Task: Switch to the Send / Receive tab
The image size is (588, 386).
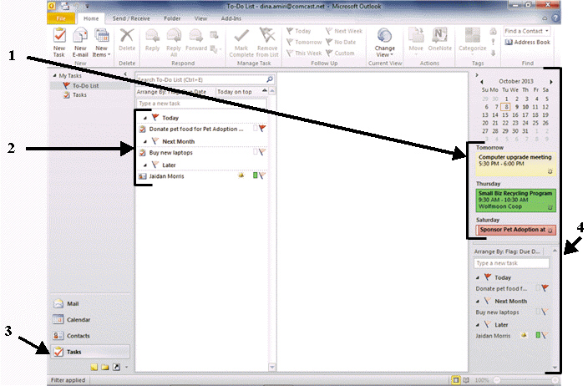Action: (131, 18)
